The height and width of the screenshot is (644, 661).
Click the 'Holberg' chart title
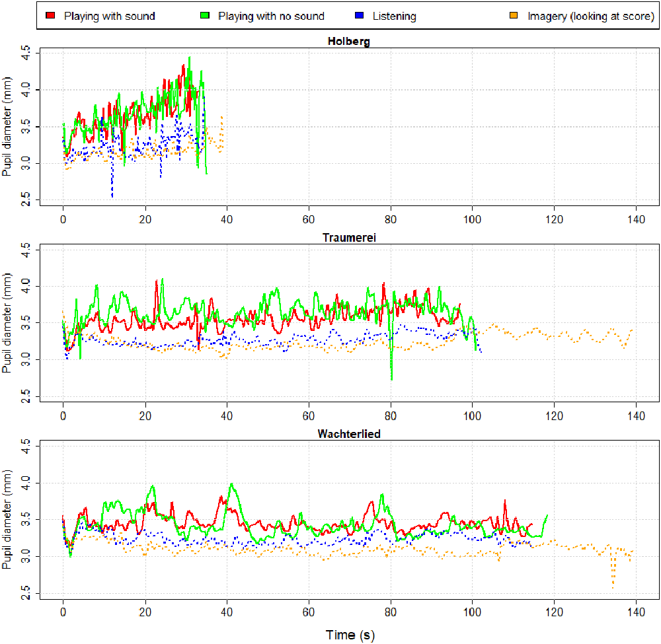point(349,41)
